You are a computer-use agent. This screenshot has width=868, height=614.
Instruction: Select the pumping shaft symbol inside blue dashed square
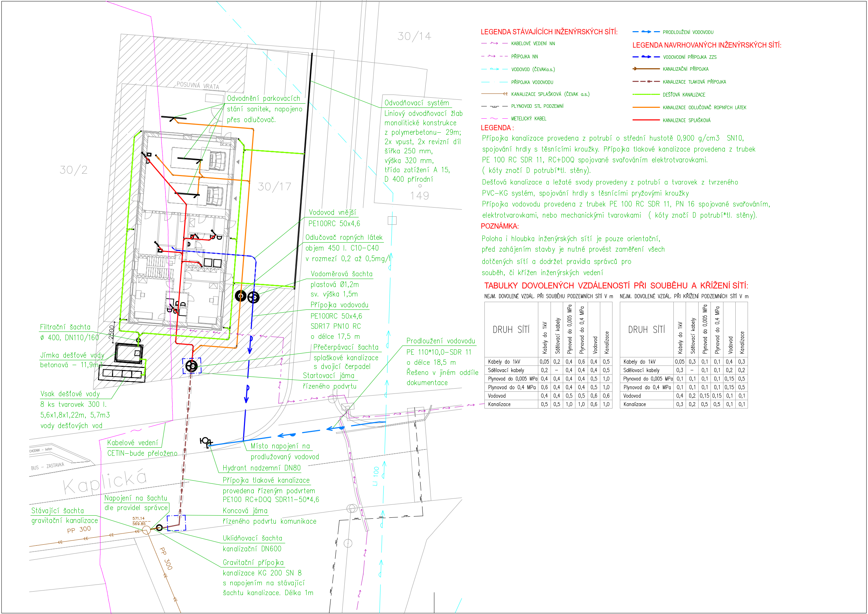[x=192, y=366]
